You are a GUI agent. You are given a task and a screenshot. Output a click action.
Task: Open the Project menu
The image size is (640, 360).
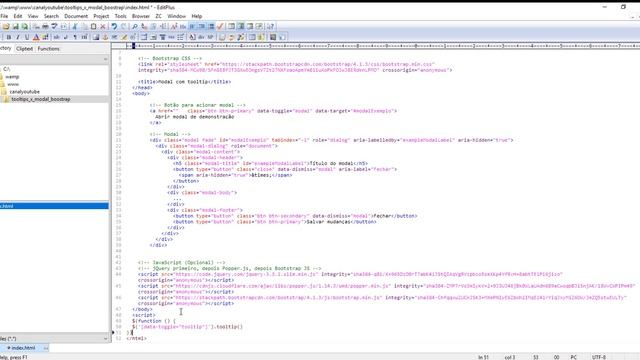click(x=101, y=16)
